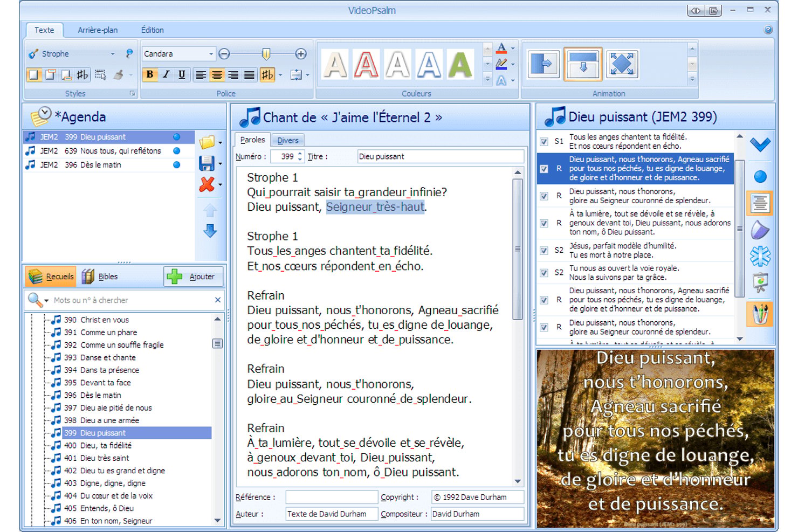Screen dimensions: 798x532
Task: Open the highlight color dropdown arrow
Action: coord(513,65)
